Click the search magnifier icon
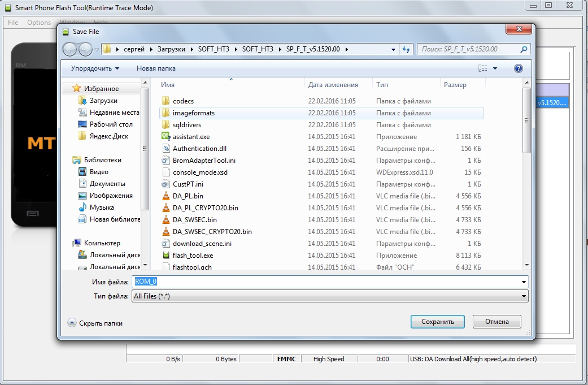Image resolution: width=588 pixels, height=385 pixels. (x=524, y=49)
